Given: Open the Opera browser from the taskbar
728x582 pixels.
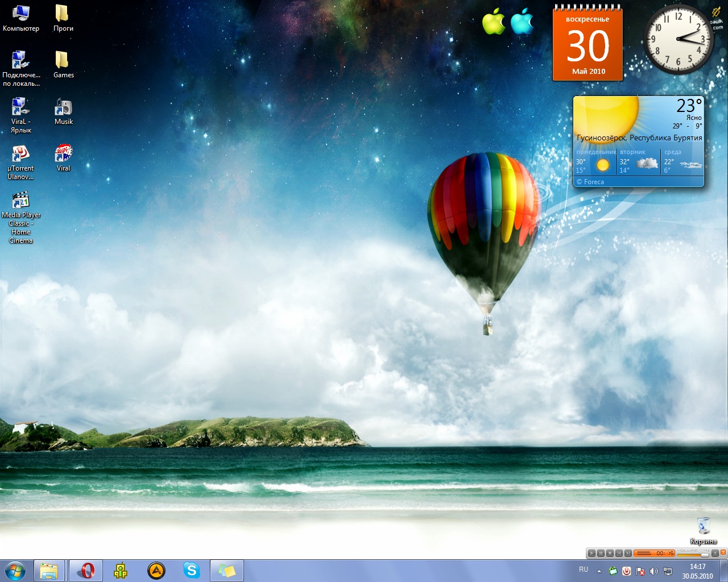Looking at the screenshot, I should (x=86, y=571).
